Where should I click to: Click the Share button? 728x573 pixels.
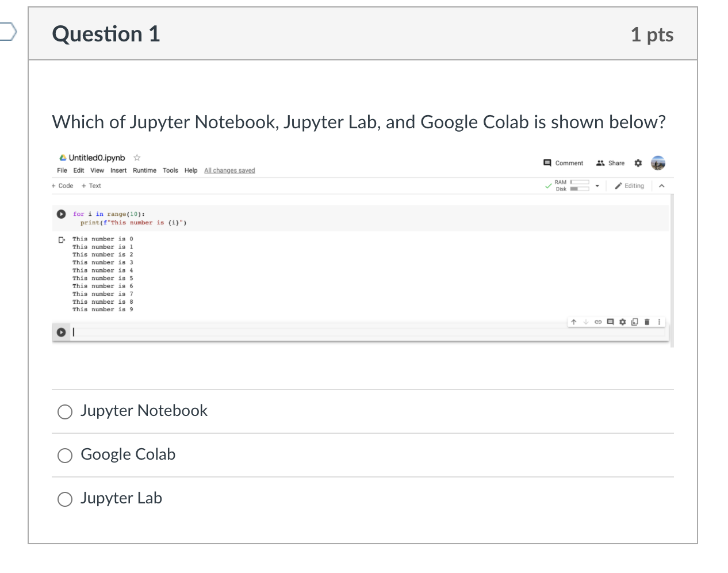tap(611, 163)
